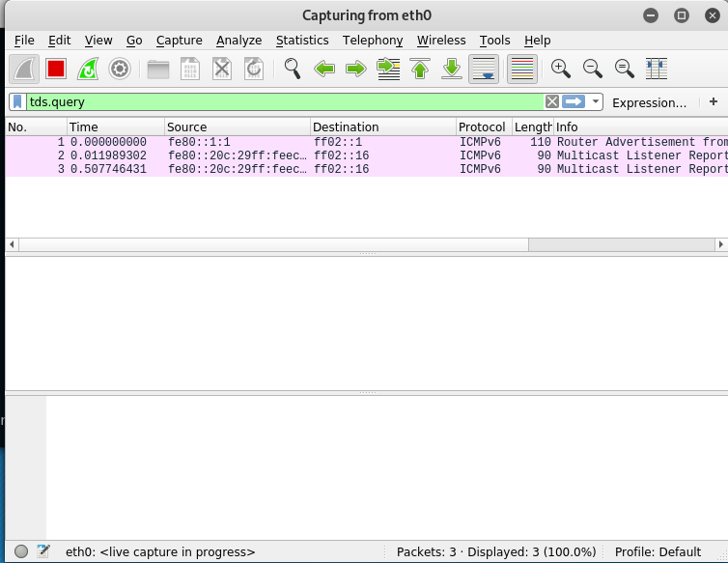Open recent display filters dropdown

click(x=595, y=101)
